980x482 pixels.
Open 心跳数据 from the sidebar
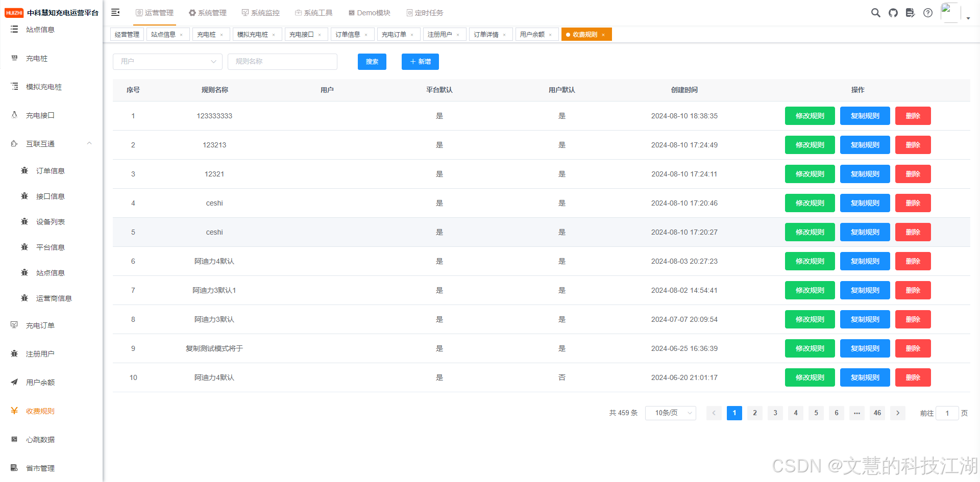coord(40,439)
